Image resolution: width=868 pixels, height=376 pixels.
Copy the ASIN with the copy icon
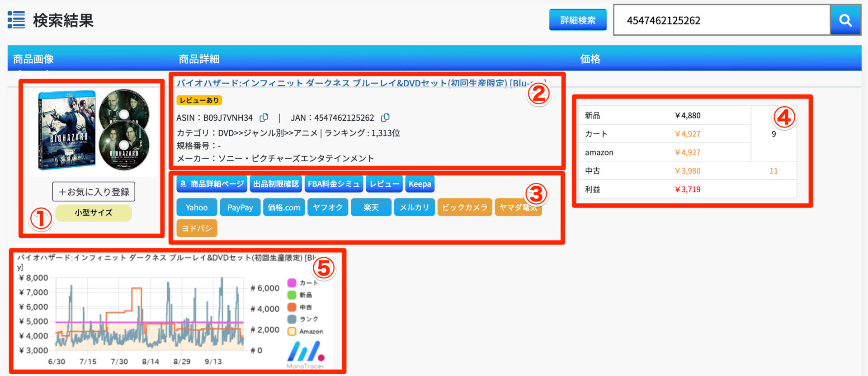(x=264, y=117)
